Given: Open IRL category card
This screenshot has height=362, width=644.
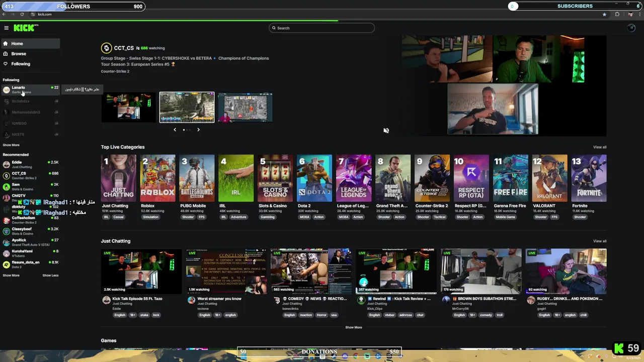Looking at the screenshot, I should tap(236, 178).
